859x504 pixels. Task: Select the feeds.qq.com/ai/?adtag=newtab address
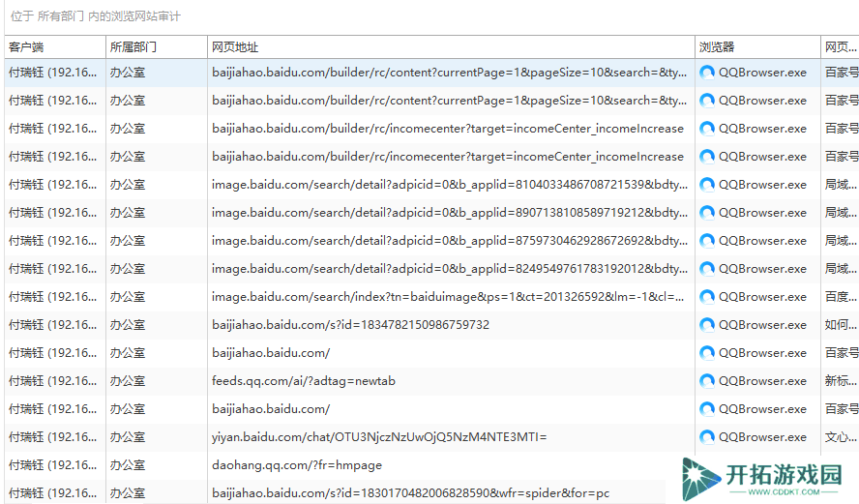[304, 381]
